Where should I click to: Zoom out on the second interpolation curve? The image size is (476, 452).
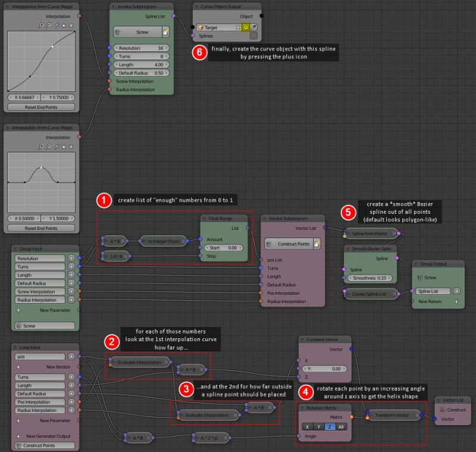49,146
